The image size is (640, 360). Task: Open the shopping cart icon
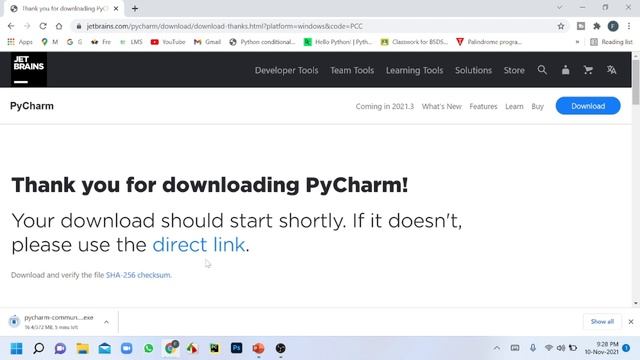point(588,70)
